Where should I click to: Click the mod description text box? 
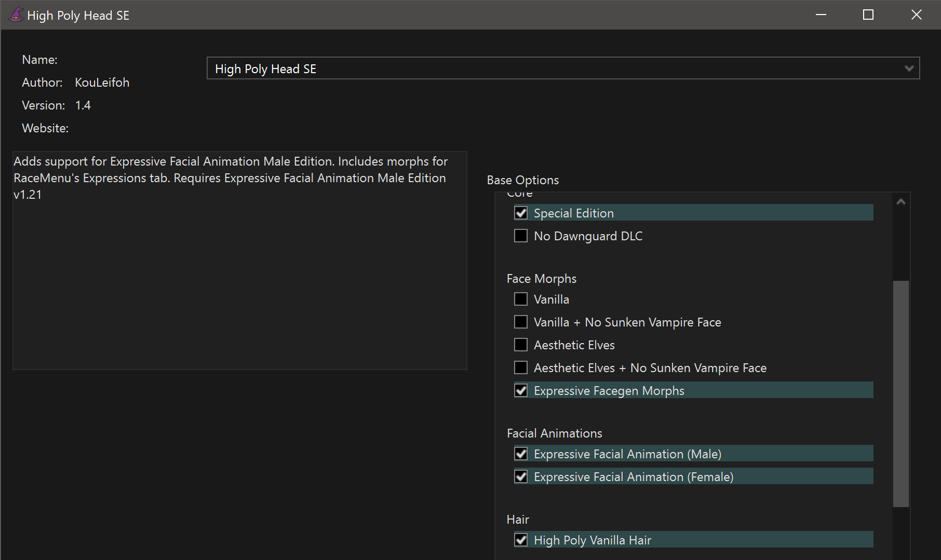(x=240, y=261)
